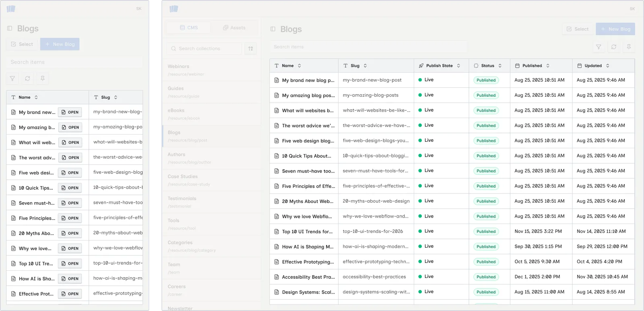This screenshot has width=644, height=311.
Task: Click New Blog button in the right panel
Action: click(615, 29)
